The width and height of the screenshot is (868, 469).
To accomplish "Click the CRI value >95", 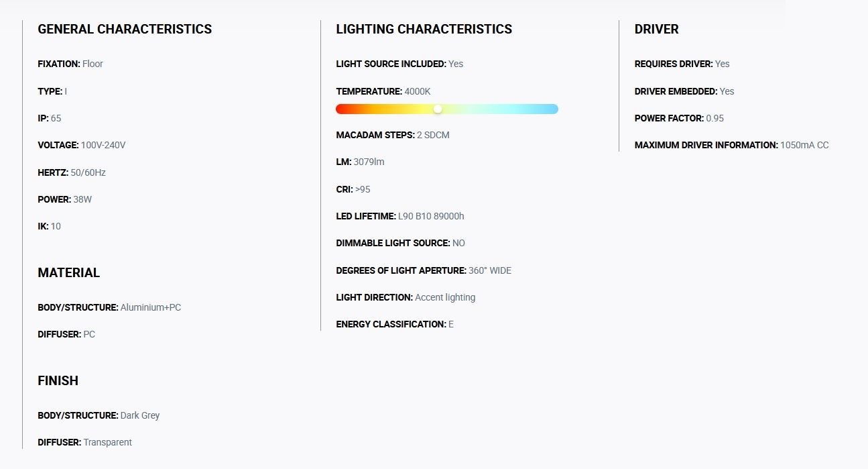I will 363,189.
